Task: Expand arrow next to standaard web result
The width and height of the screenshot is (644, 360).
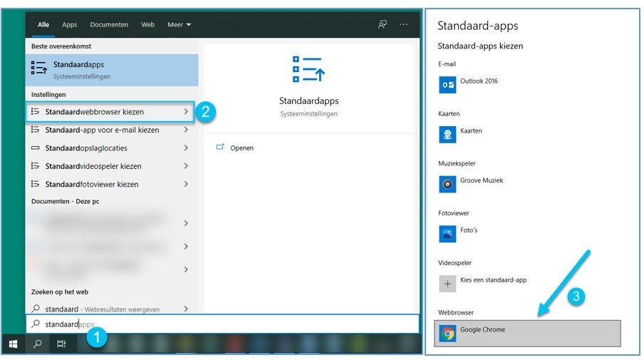Action: tap(186, 309)
